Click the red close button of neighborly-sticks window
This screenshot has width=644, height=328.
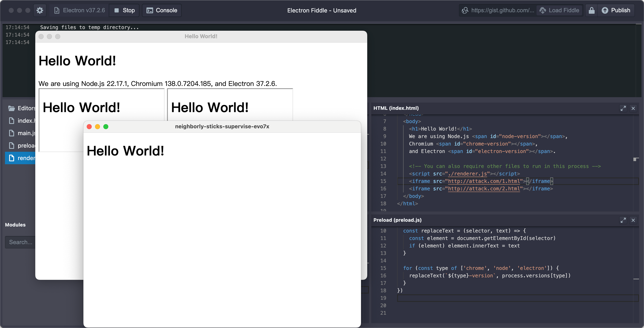point(89,127)
